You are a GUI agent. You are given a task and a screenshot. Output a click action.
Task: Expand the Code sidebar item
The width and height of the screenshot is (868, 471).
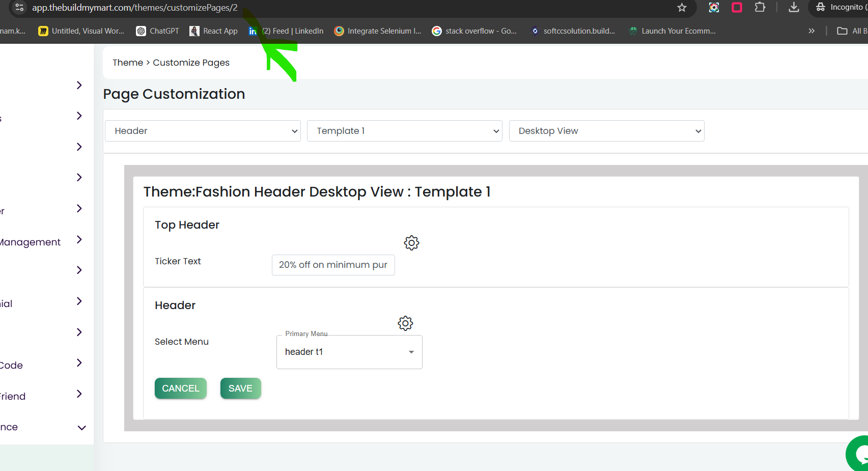click(x=79, y=363)
